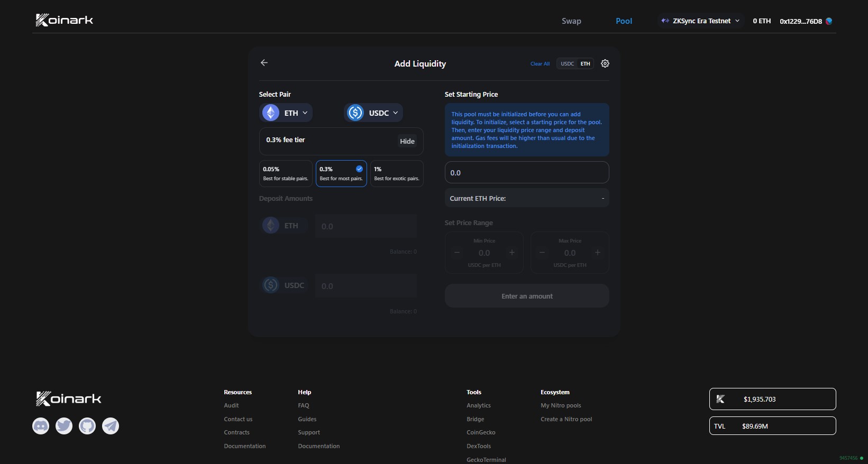Hide the fee tier options
This screenshot has height=464, width=868.
pyautogui.click(x=407, y=141)
